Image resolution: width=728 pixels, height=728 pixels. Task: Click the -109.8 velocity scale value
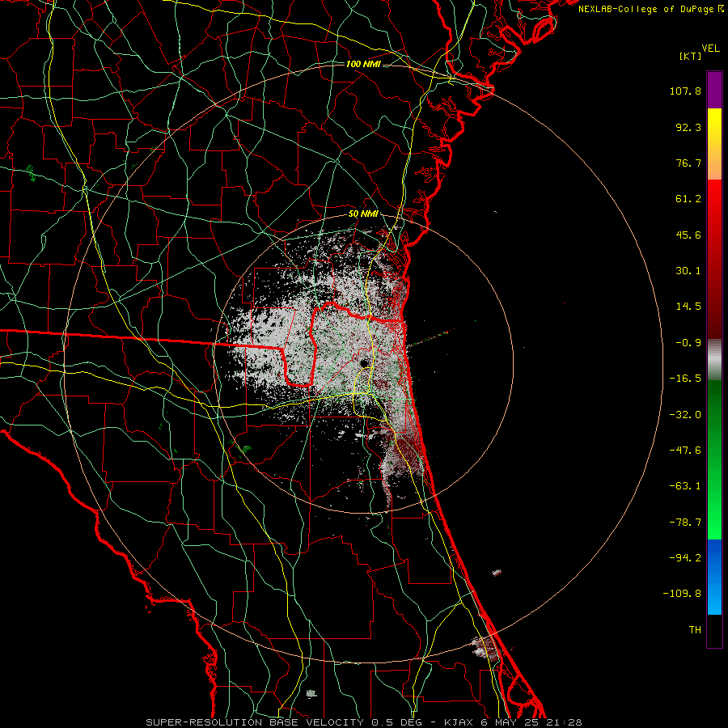[x=682, y=594]
